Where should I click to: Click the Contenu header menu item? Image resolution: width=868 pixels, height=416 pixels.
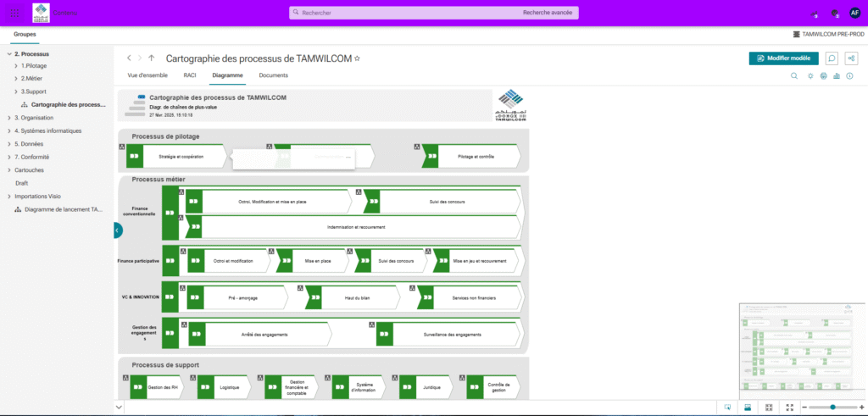point(64,13)
